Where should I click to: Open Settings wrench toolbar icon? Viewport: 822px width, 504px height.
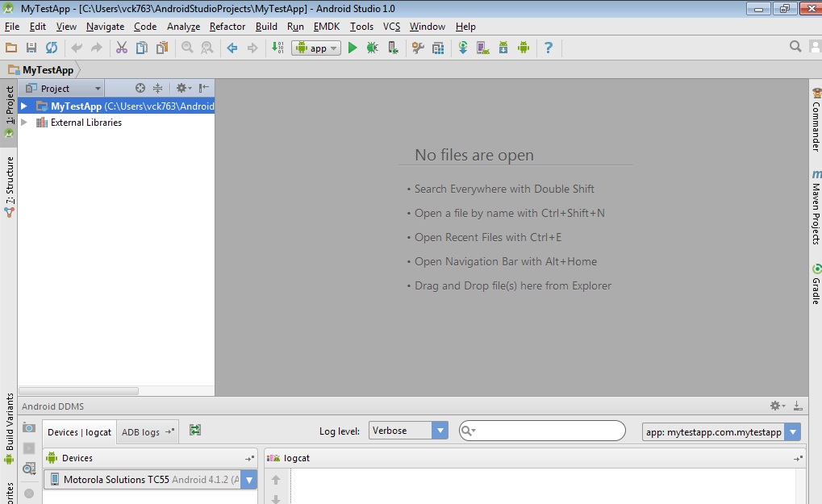click(x=418, y=48)
